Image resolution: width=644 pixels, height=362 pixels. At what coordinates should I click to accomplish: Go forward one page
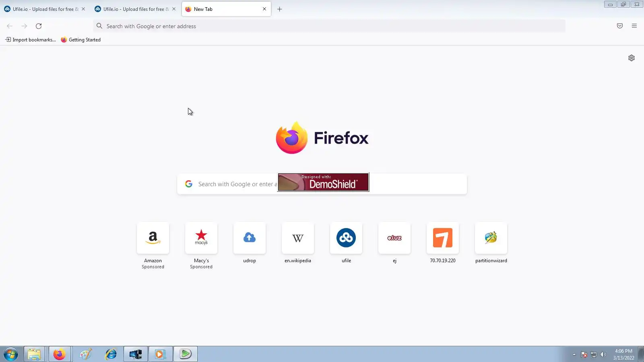[24, 26]
